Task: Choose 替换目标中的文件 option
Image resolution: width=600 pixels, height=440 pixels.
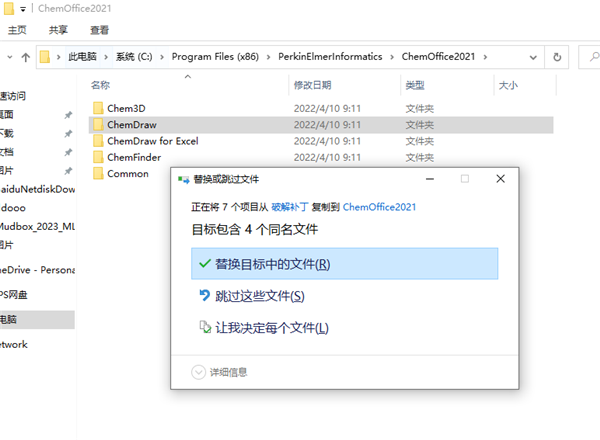Action: coord(272,264)
